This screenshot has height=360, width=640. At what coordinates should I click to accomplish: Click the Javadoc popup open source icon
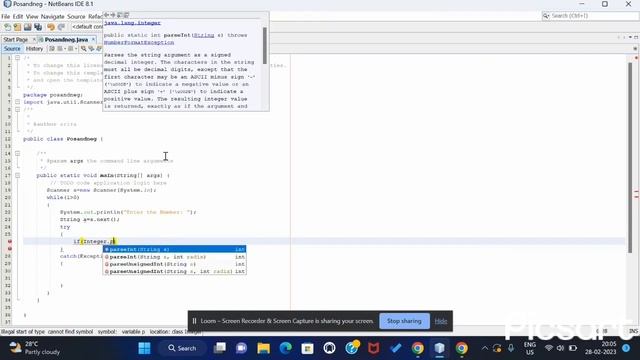point(127,15)
